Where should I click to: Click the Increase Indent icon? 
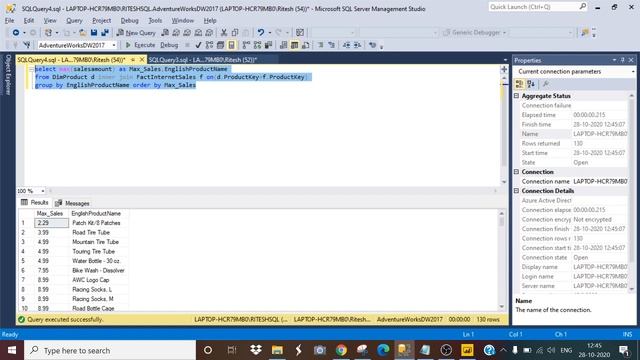coord(357,45)
